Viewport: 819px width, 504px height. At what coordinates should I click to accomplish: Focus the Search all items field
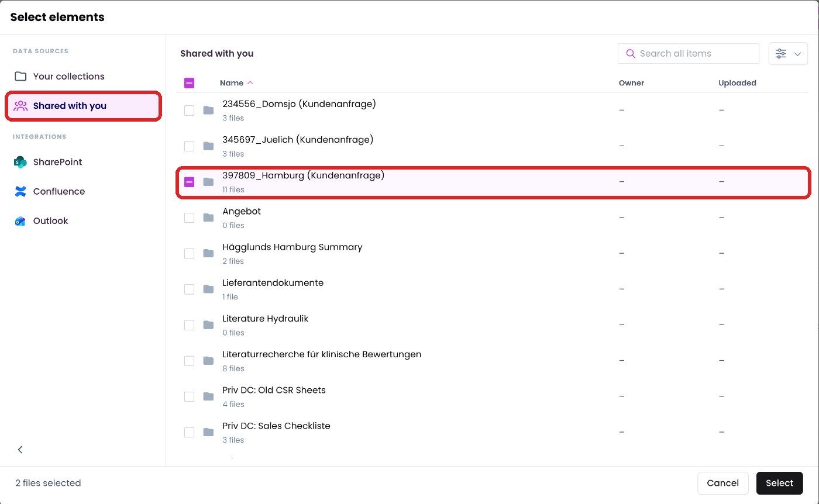tap(689, 53)
